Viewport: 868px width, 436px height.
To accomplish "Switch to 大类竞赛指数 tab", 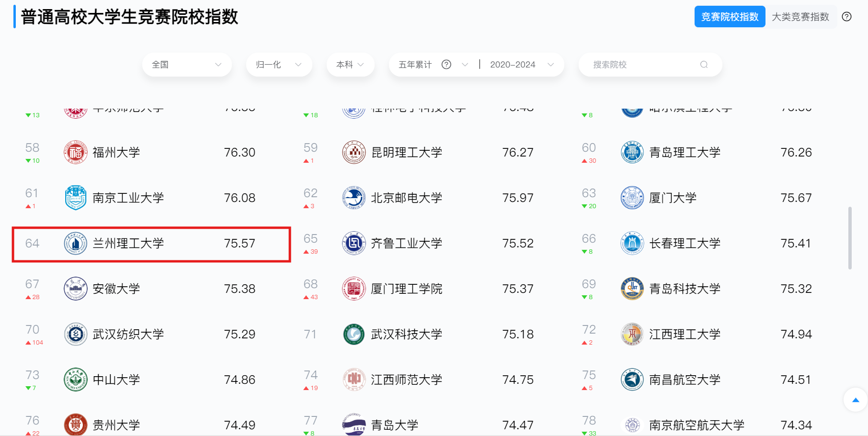I will [x=800, y=17].
